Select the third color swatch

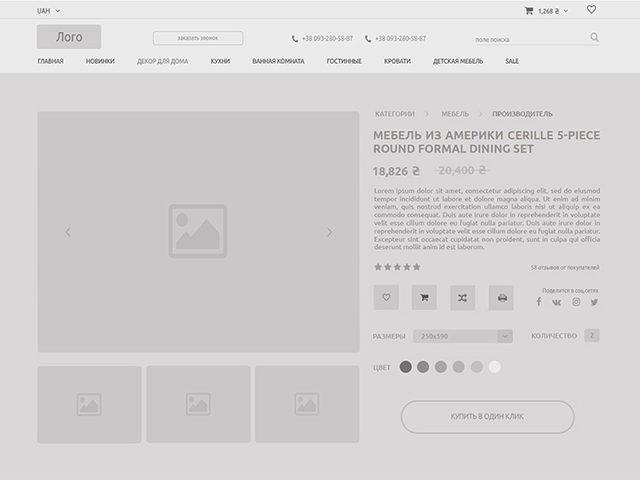tap(441, 367)
